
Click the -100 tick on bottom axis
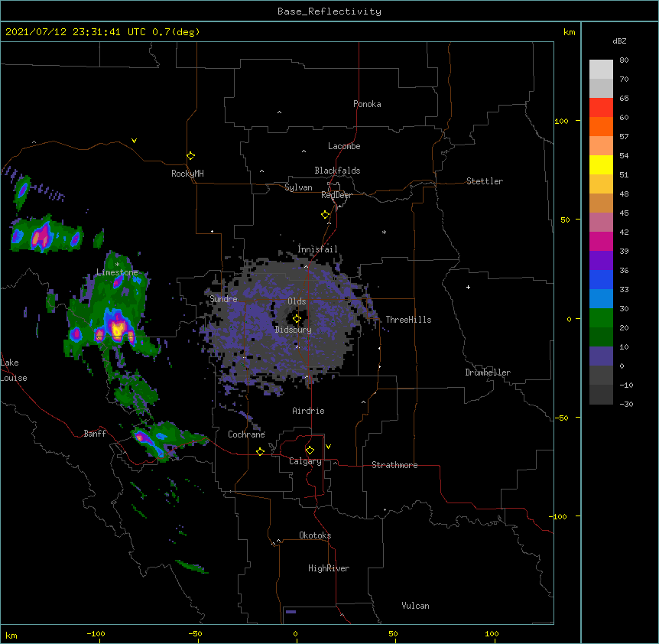(96, 633)
